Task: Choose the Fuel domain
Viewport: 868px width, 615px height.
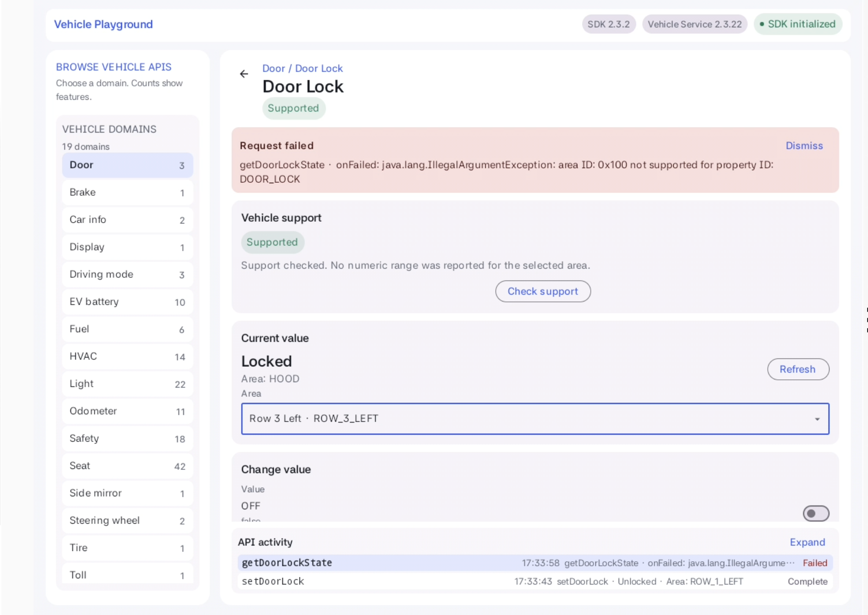Action: tap(128, 329)
